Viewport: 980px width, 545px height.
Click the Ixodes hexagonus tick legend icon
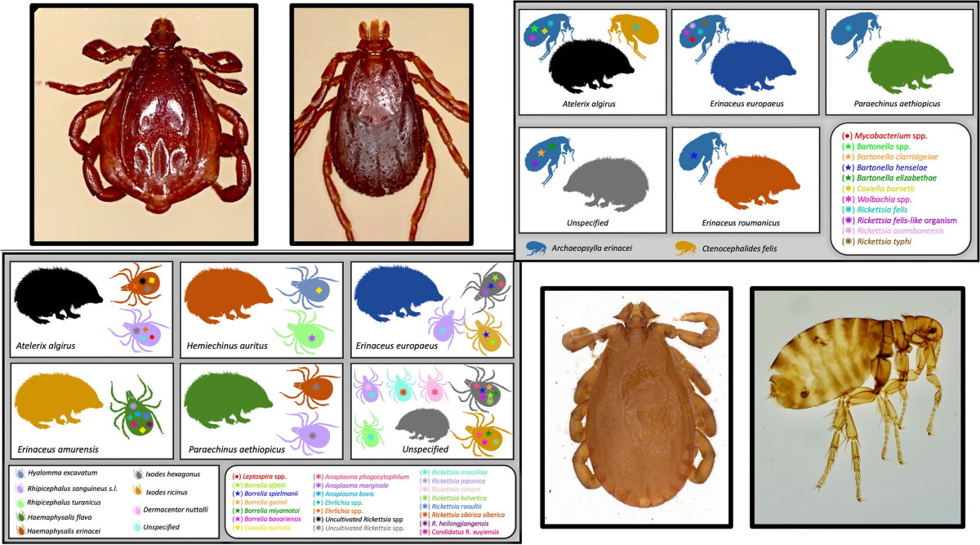pyautogui.click(x=138, y=474)
